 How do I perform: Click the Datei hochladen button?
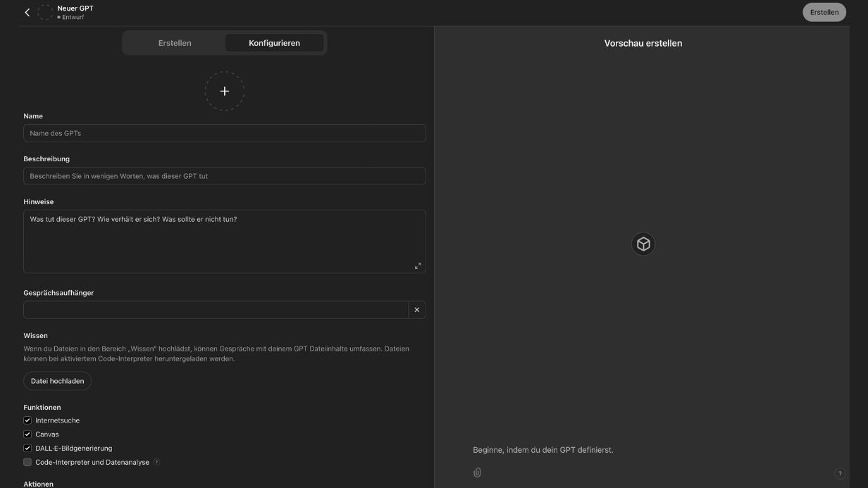click(57, 381)
